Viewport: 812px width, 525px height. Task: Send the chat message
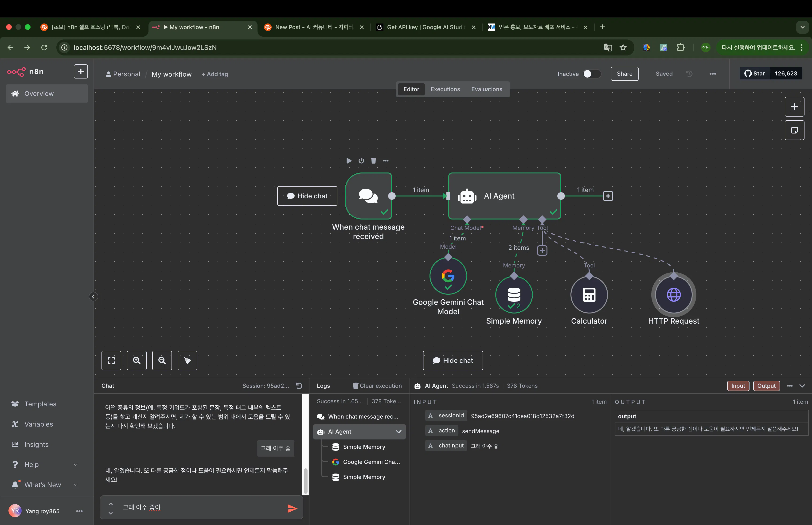(292, 508)
